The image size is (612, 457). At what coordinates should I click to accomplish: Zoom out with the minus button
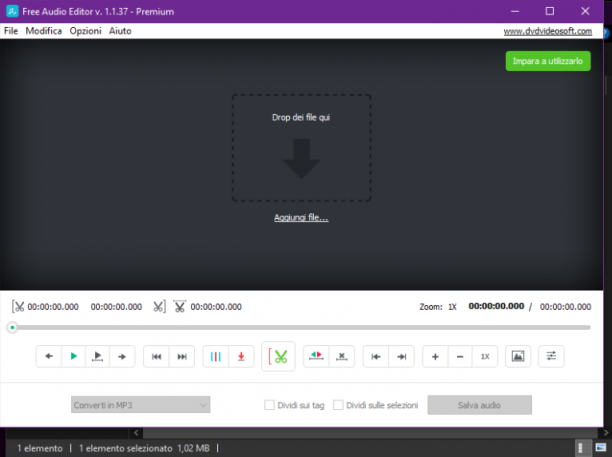(x=460, y=356)
